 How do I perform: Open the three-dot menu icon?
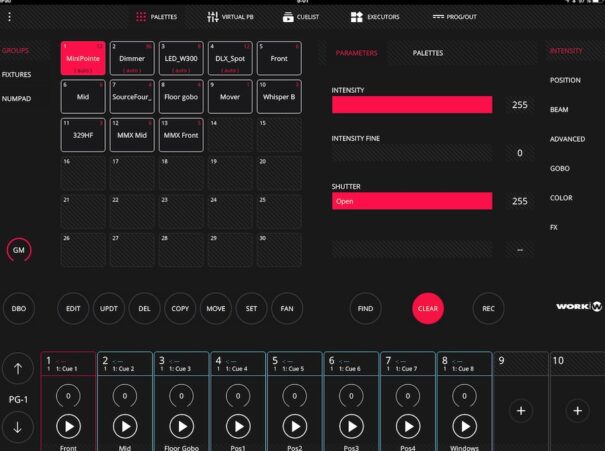click(9, 17)
